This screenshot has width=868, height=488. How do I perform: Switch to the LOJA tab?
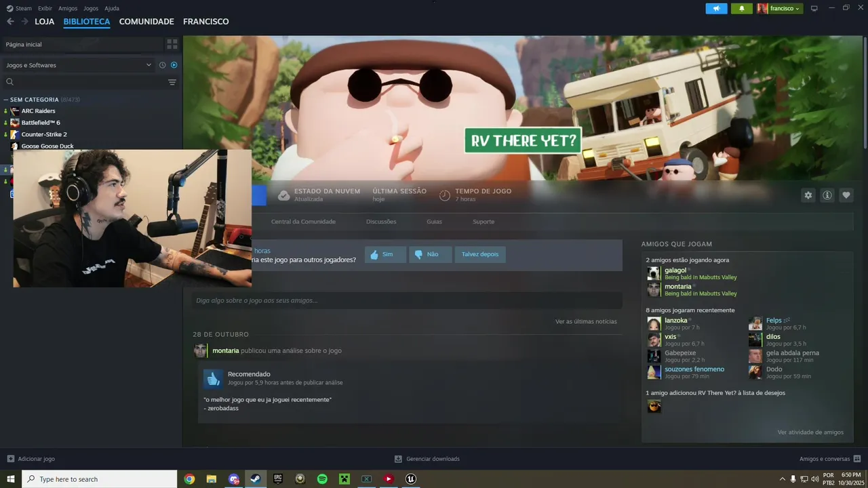click(45, 22)
